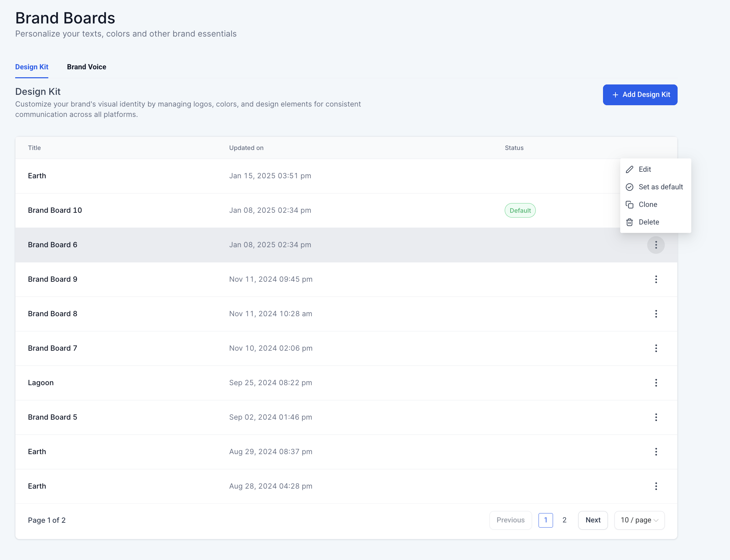Image resolution: width=730 pixels, height=560 pixels.
Task: Switch to the Brand Voice tab
Action: pos(87,67)
